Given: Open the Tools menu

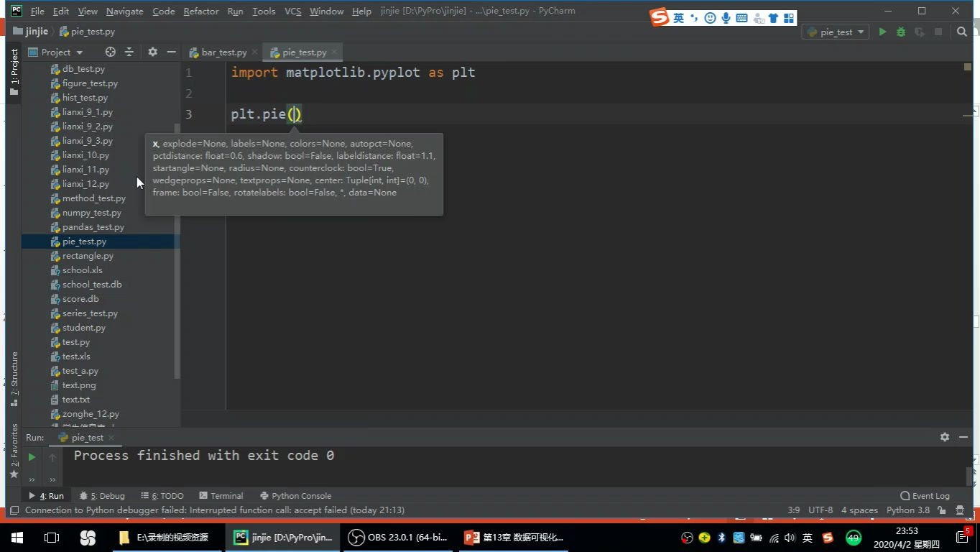Looking at the screenshot, I should click(264, 11).
